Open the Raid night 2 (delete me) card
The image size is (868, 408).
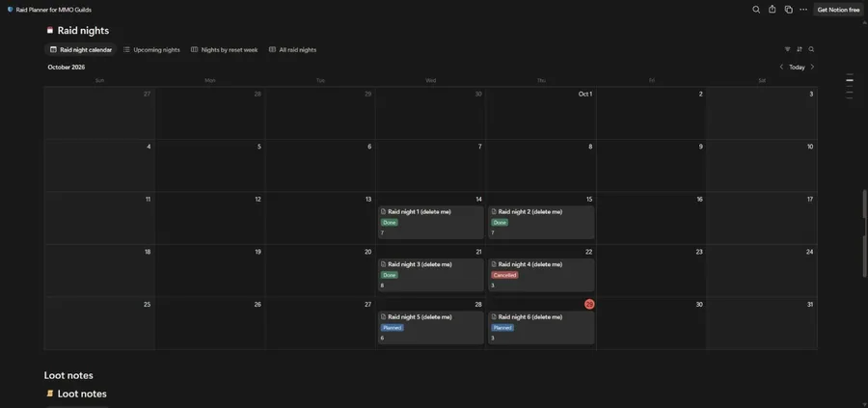(x=541, y=222)
